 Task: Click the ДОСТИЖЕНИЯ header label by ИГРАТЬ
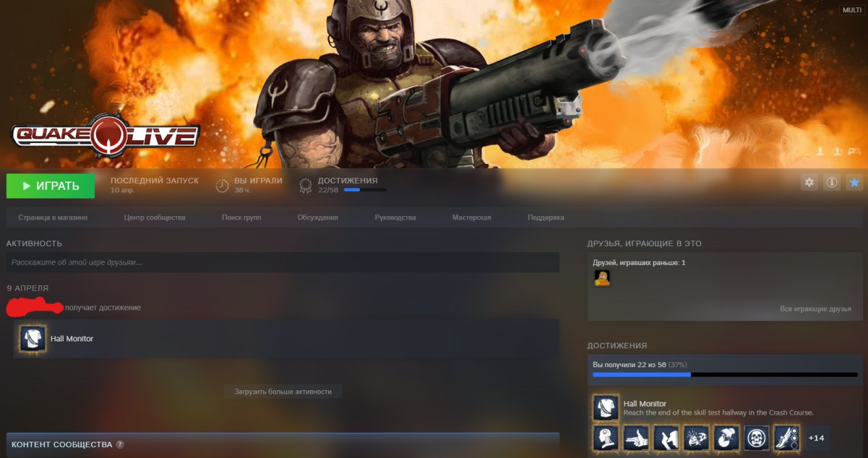point(348,181)
